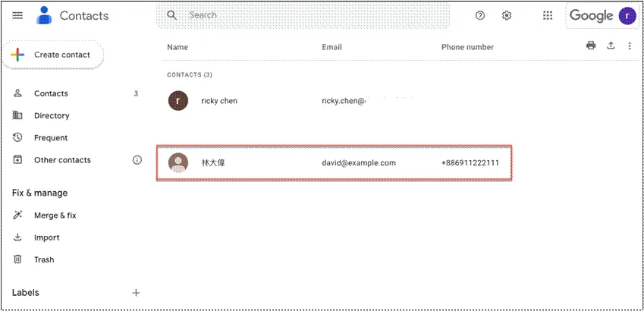644x311 pixels.
Task: Add a new label with the plus icon
Action: (136, 293)
